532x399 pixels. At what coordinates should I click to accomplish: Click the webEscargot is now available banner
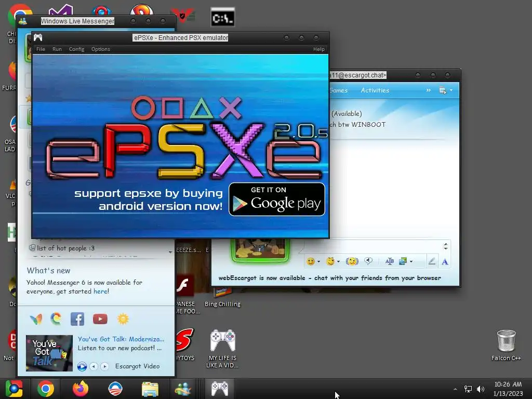click(x=330, y=278)
